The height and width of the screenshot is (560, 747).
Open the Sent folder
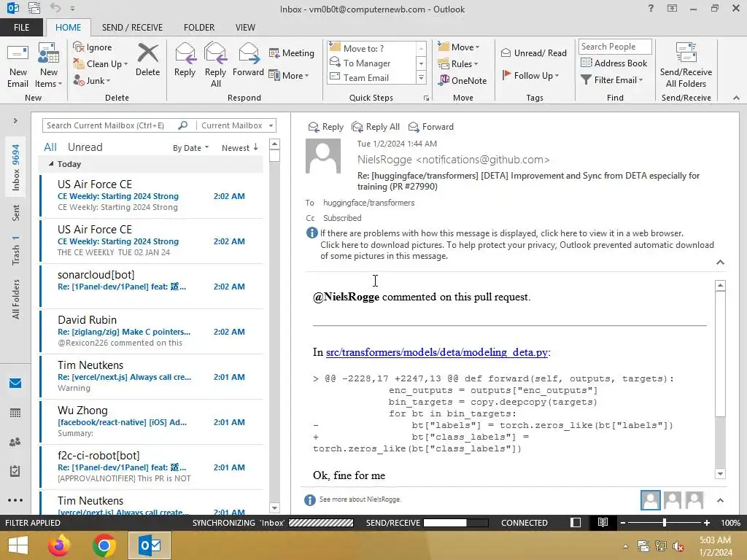[x=16, y=213]
